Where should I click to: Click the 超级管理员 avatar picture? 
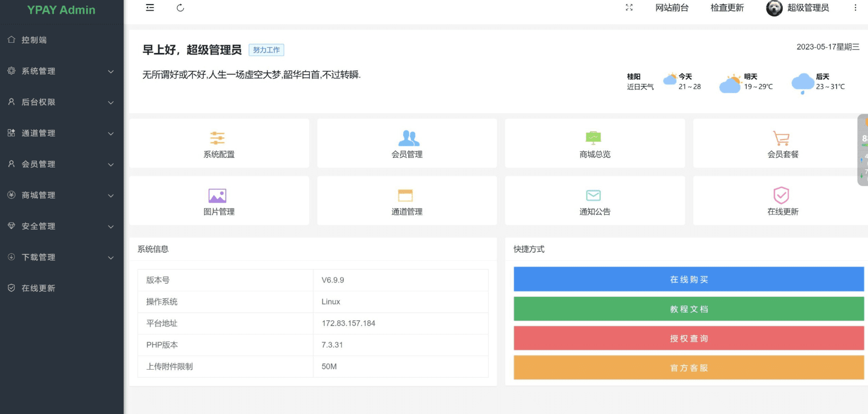pos(774,8)
